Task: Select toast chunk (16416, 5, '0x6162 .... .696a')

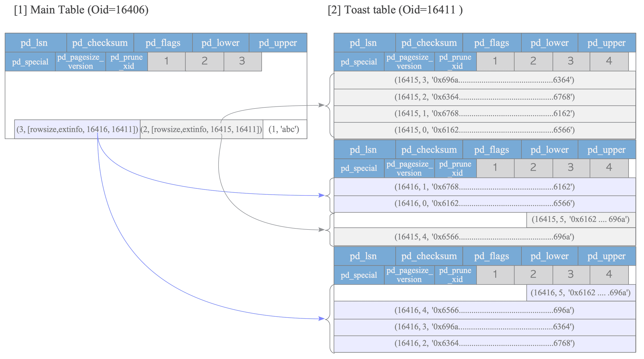Action: (581, 293)
